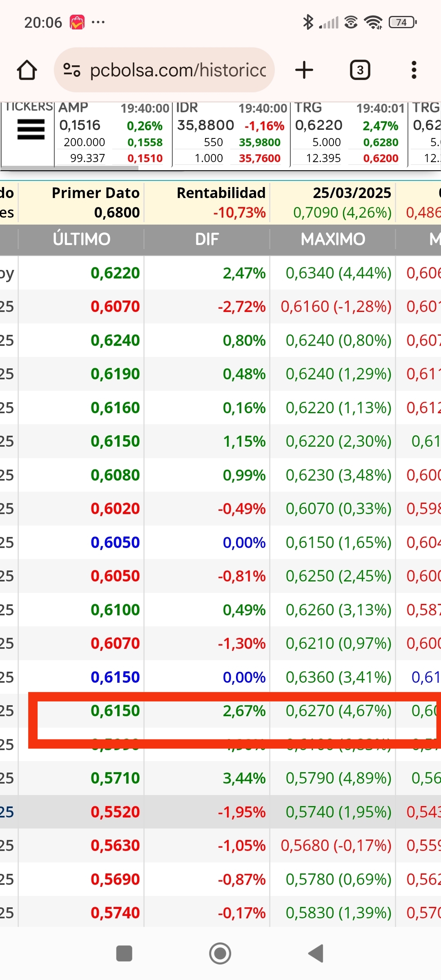Image resolution: width=441 pixels, height=980 pixels.
Task: Tap the pcbolsa.com address bar
Action: point(164,70)
